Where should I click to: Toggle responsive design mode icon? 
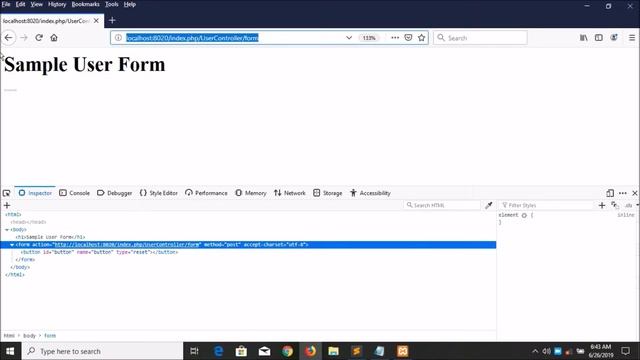tap(610, 193)
